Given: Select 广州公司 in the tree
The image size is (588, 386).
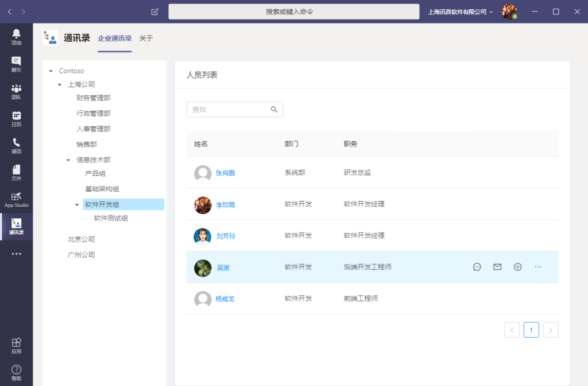Looking at the screenshot, I should coord(82,254).
